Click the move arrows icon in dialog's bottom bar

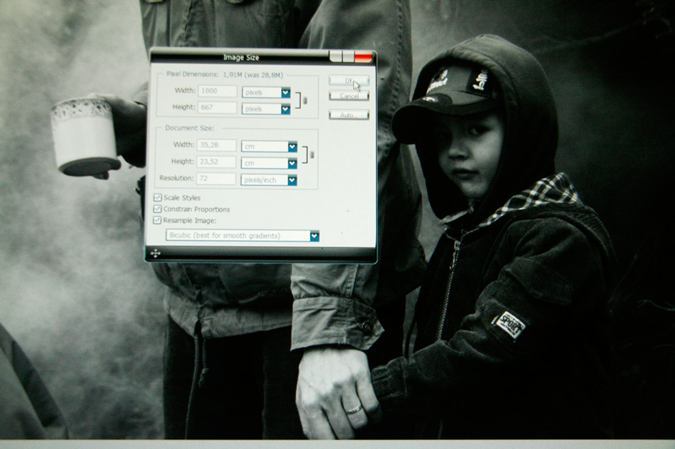[x=155, y=254]
